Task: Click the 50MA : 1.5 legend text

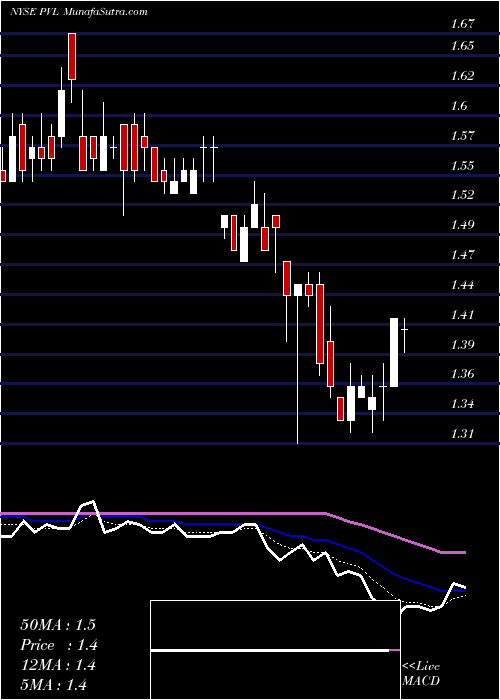Action: (58, 625)
